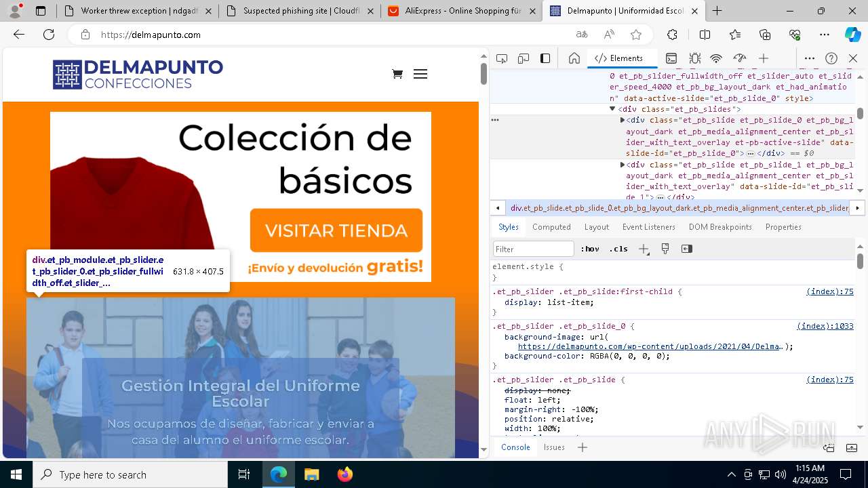Viewport: 868px width, 488px height.
Task: Toggle device emulation in DevTools
Action: (x=524, y=58)
